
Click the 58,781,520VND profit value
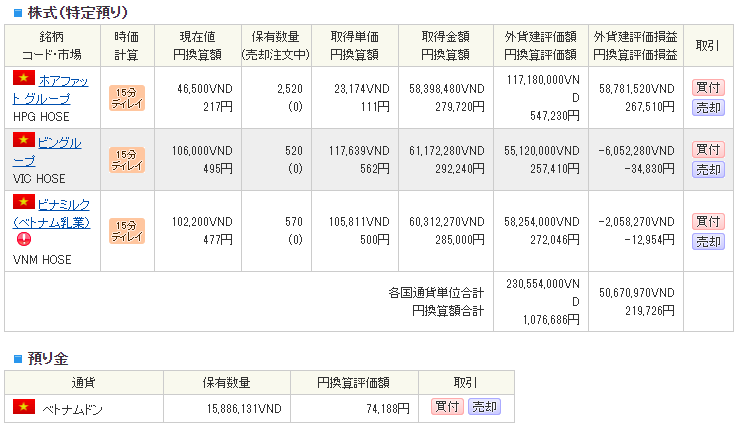point(637,89)
